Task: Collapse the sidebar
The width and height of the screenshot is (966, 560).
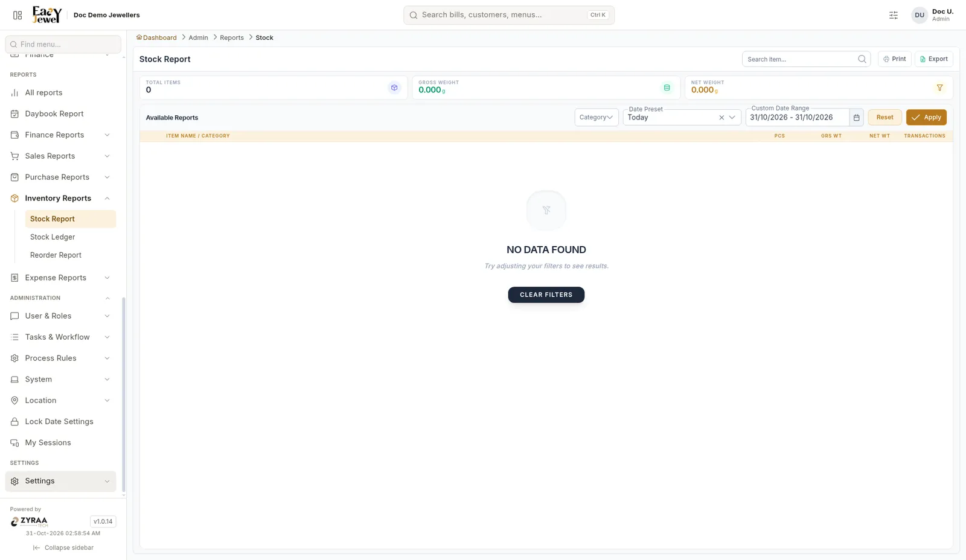Action: pos(63,548)
